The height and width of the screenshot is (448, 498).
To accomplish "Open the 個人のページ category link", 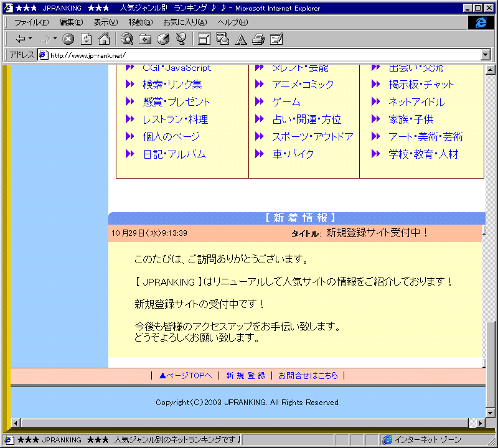I will 172,137.
